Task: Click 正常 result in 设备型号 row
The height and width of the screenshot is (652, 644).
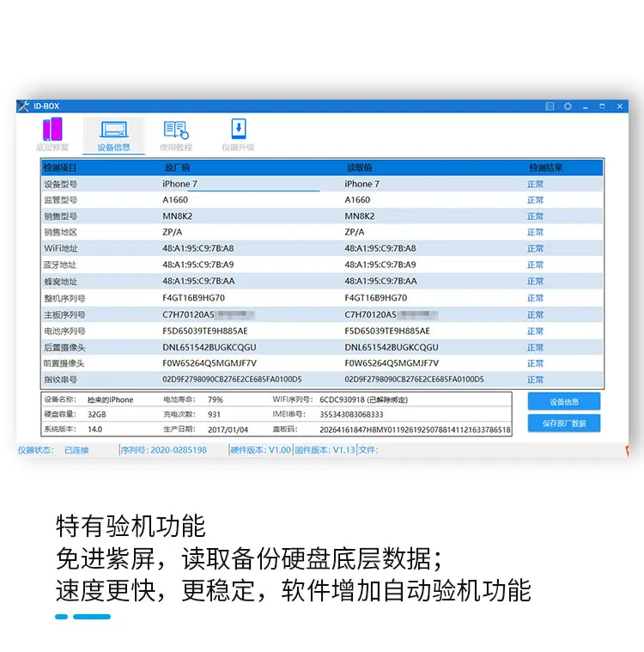Action: (536, 184)
